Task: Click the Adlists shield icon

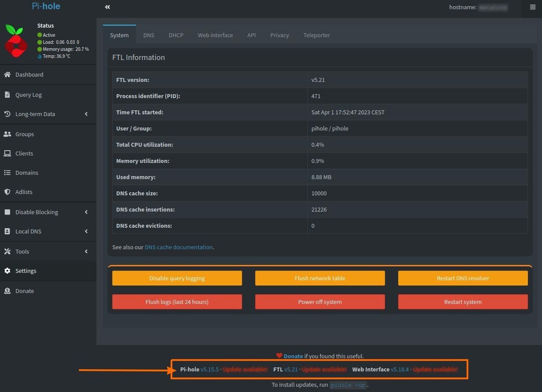Action: 7,192
